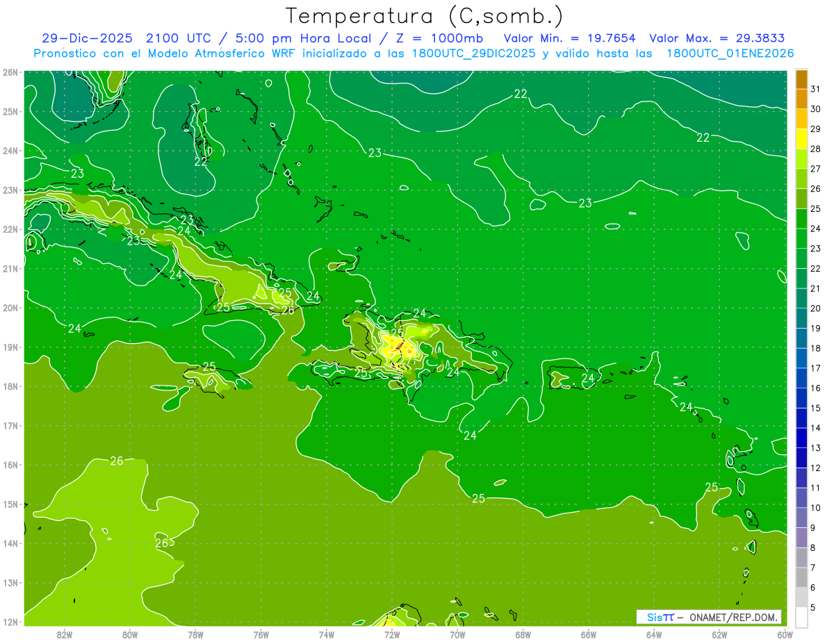Select the 'Z = 1000mb' level text

(439, 38)
